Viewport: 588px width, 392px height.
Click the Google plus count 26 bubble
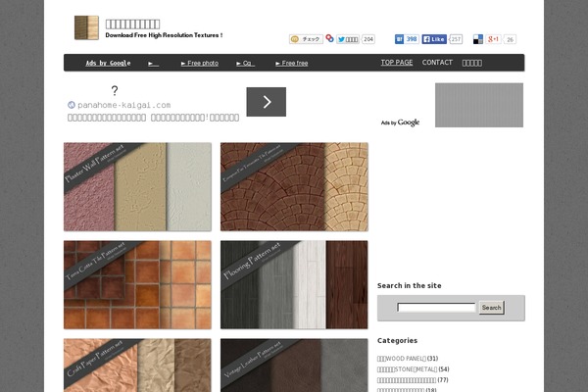point(510,39)
